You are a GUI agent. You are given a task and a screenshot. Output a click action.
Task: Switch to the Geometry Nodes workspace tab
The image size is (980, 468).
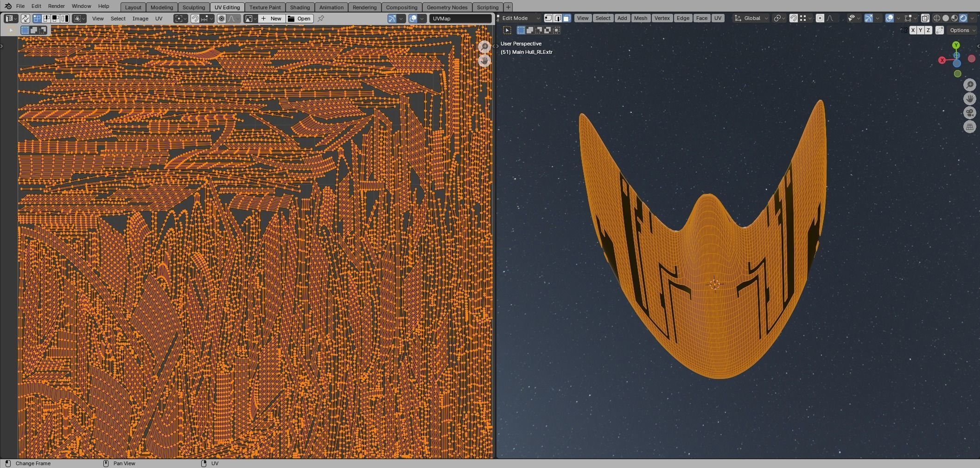[x=447, y=7]
